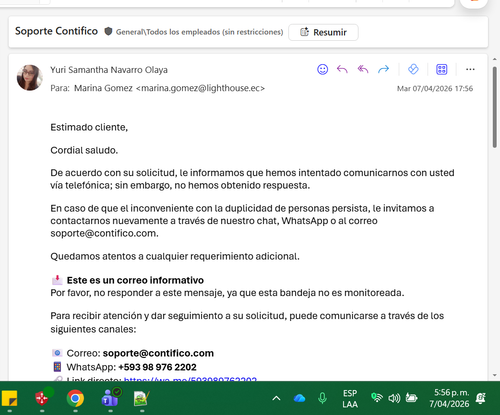This screenshot has width=500, height=415.
Task: Open notifications bell icon
Action: [481, 398]
